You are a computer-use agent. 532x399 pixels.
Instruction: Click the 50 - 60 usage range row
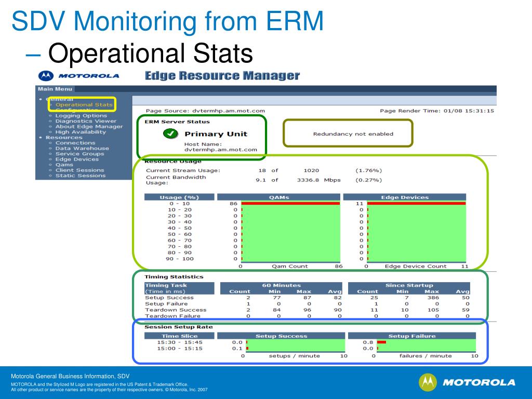point(179,234)
